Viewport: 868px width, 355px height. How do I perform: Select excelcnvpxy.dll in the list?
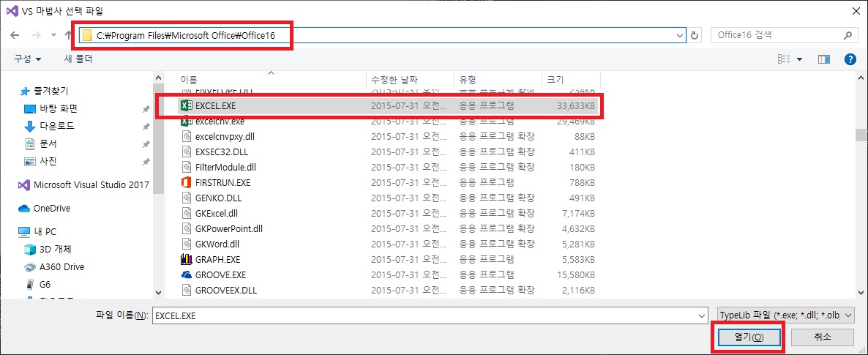pos(225,135)
